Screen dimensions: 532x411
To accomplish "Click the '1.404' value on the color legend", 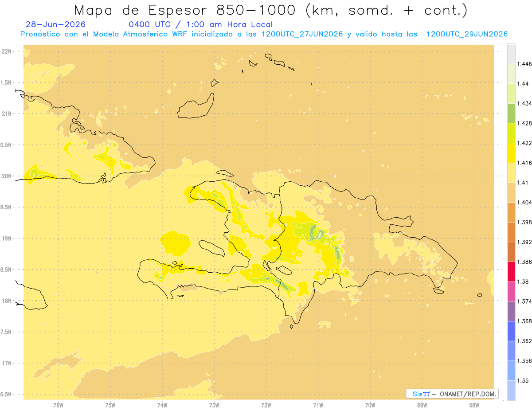I will tap(525, 202).
